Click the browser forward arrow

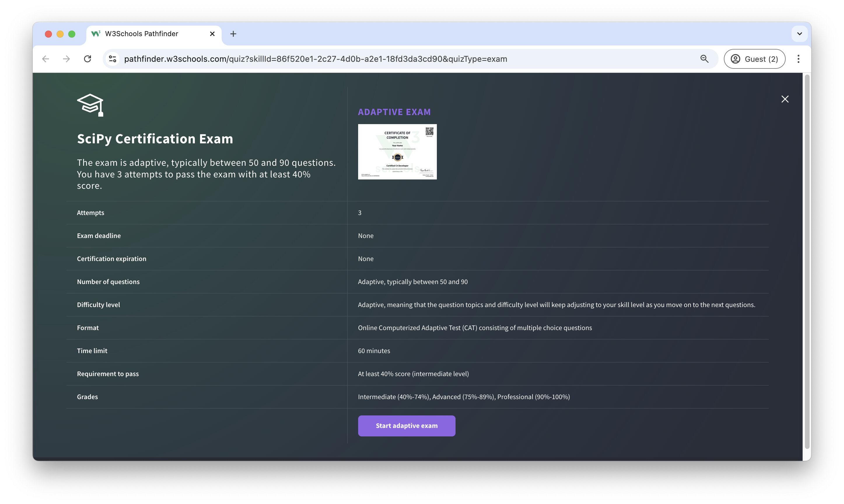pyautogui.click(x=66, y=59)
